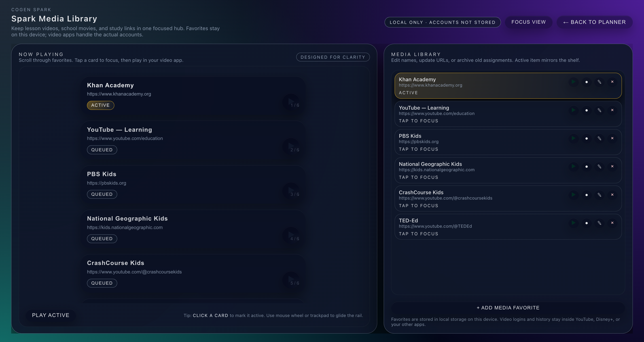Image resolution: width=644 pixels, height=342 pixels.
Task: Edit the CrashCourse Kids entry
Action: 599,195
